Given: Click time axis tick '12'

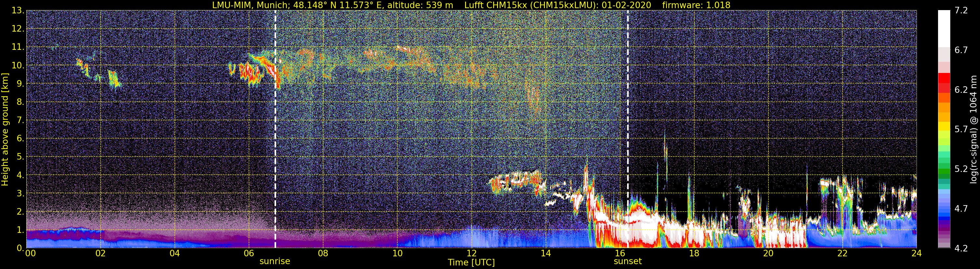Looking at the screenshot, I should [471, 253].
